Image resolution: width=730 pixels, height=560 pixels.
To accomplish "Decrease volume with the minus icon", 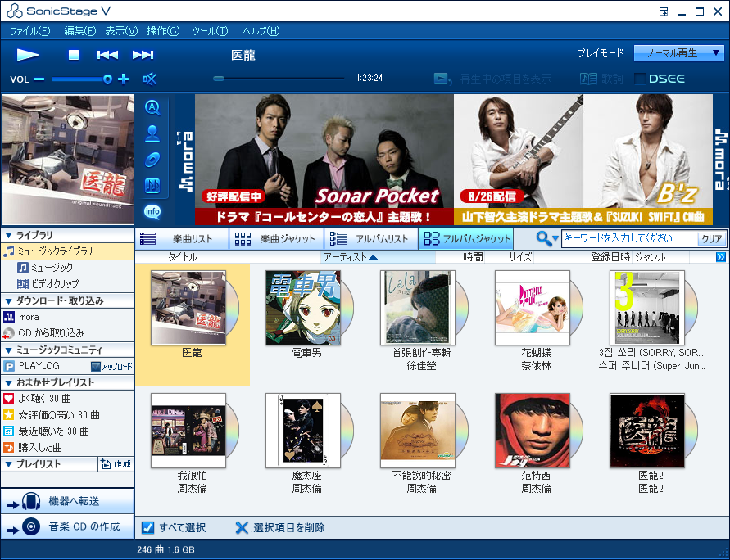I will pos(39,79).
